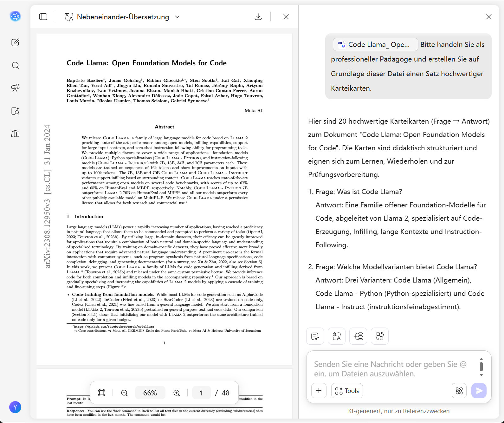The image size is (504, 423).
Task: Click the fit-to-page icon in PDF toolbar
Action: coord(102,393)
